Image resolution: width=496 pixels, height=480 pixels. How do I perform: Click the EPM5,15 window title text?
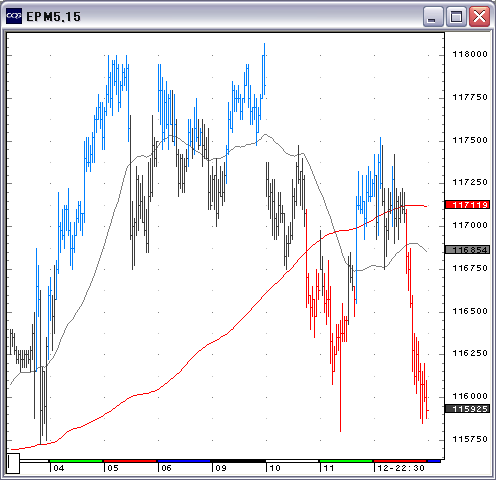[53, 17]
